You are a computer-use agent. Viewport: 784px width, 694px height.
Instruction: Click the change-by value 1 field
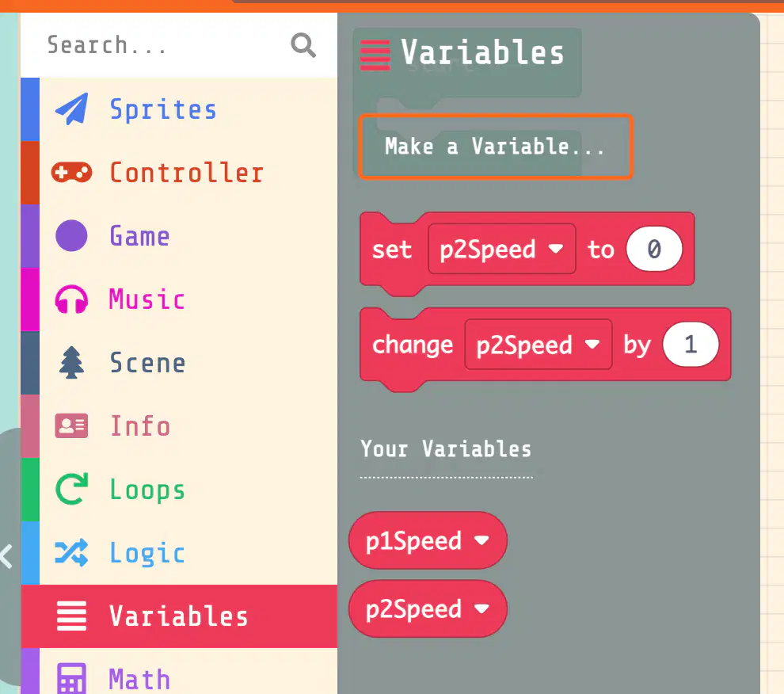[691, 345]
